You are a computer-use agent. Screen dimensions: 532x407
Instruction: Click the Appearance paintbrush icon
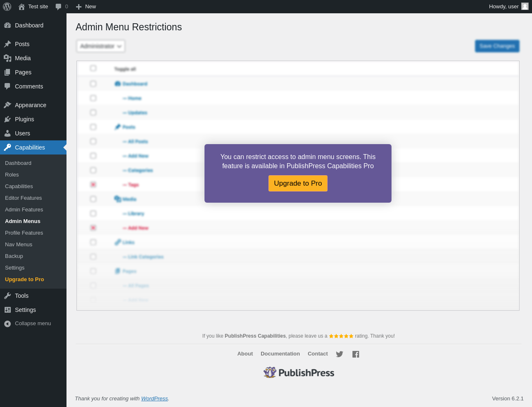[x=7, y=105]
